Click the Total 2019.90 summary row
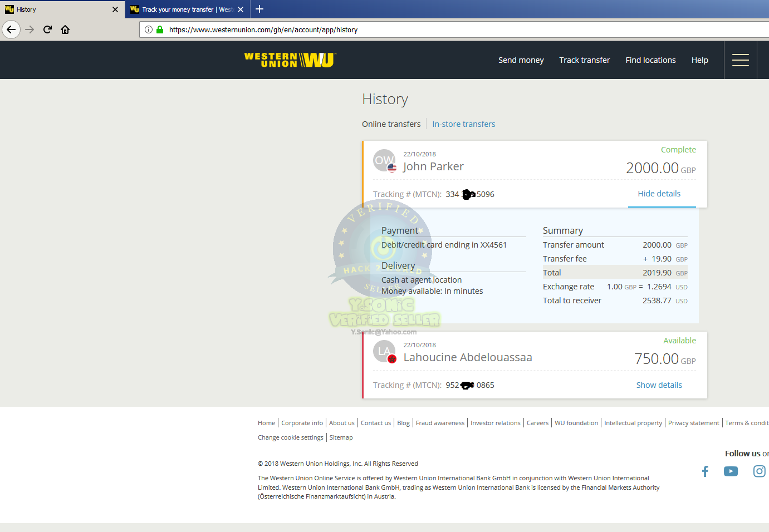Image resolution: width=769 pixels, height=532 pixels. pyautogui.click(x=615, y=273)
